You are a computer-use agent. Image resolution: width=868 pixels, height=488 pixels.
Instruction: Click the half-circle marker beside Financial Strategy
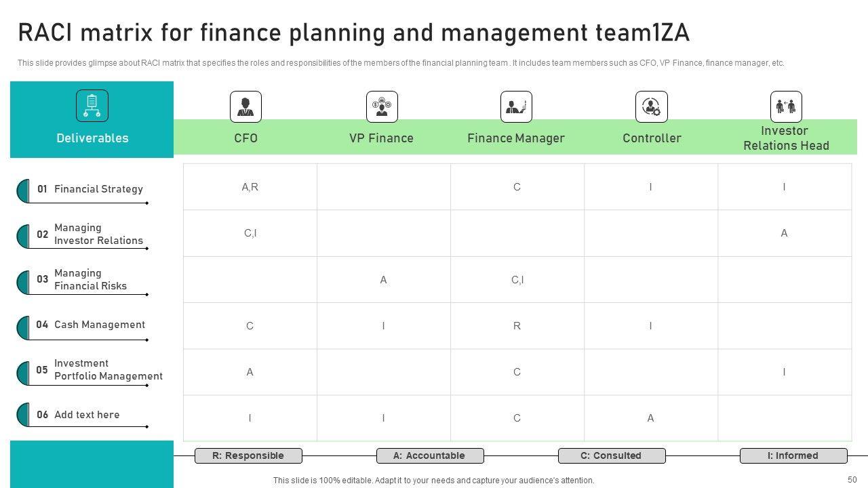(x=23, y=190)
